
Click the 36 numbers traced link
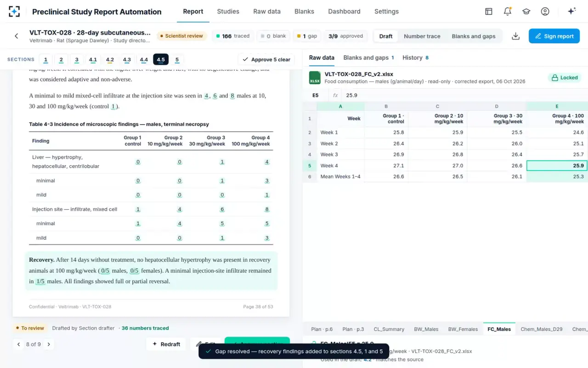[145, 328]
